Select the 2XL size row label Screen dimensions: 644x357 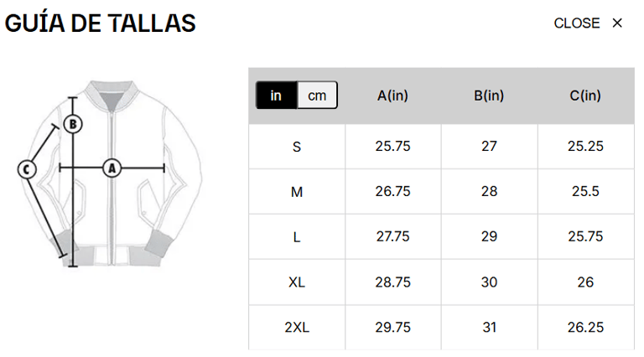[297, 328]
